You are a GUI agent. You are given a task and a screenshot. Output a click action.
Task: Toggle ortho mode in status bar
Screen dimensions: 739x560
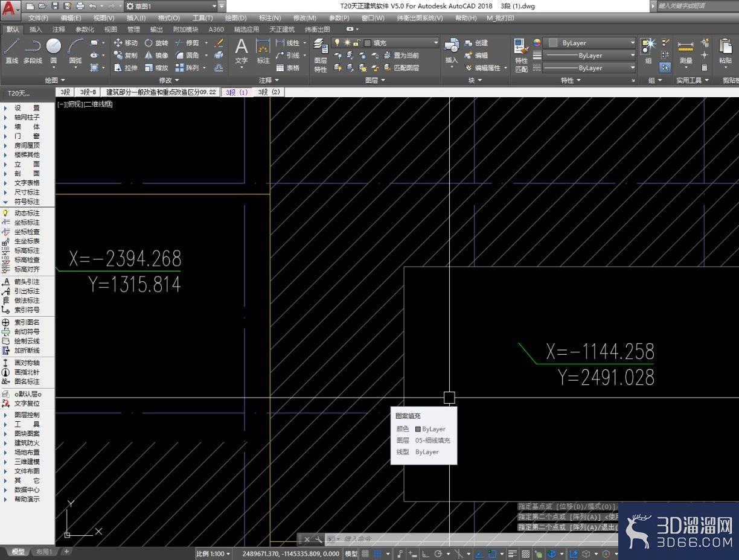tap(426, 553)
